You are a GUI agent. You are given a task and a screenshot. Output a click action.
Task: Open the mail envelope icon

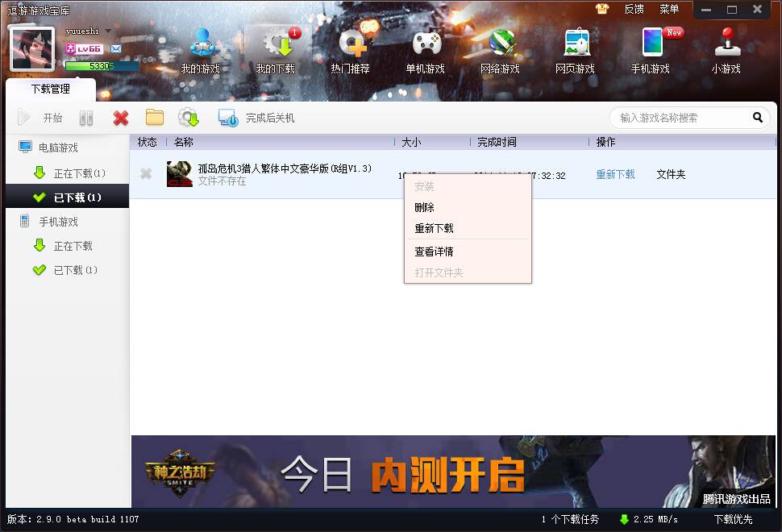[116, 49]
